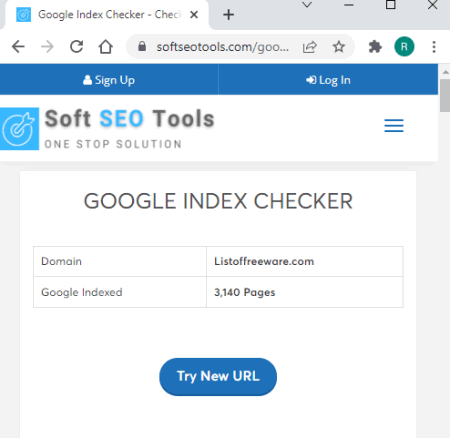Viewport: 450px width, 438px height.
Task: Click the Google Indexed label cell
Action: point(120,292)
